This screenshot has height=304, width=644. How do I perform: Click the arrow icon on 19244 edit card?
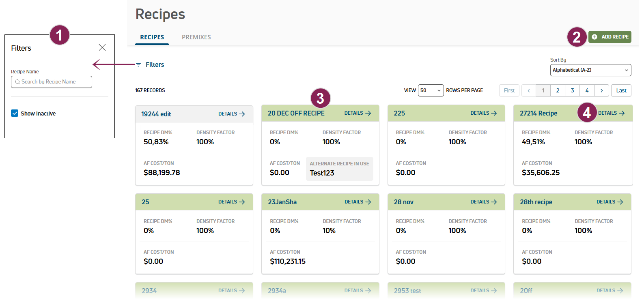242,114
